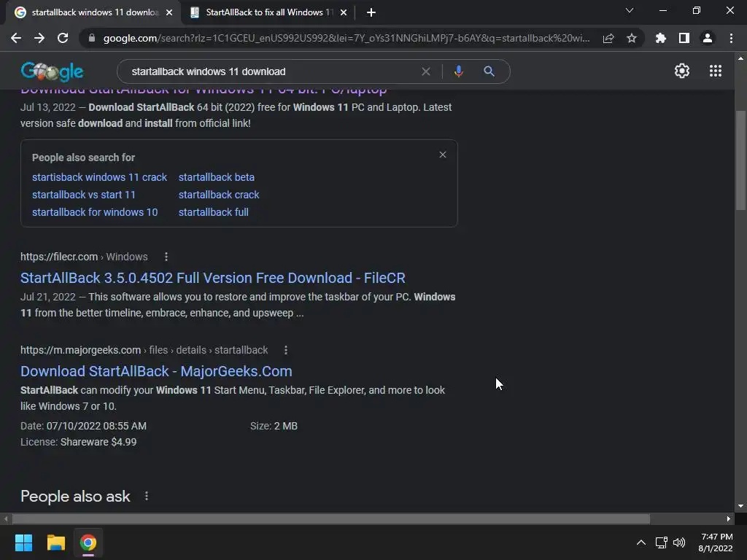The height and width of the screenshot is (560, 747).
Task: Search startallback for windows 10
Action: 95,212
